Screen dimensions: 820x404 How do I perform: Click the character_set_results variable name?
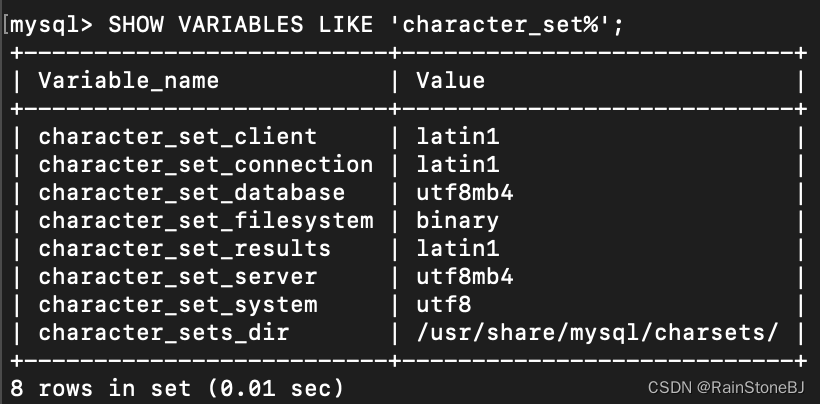(184, 249)
